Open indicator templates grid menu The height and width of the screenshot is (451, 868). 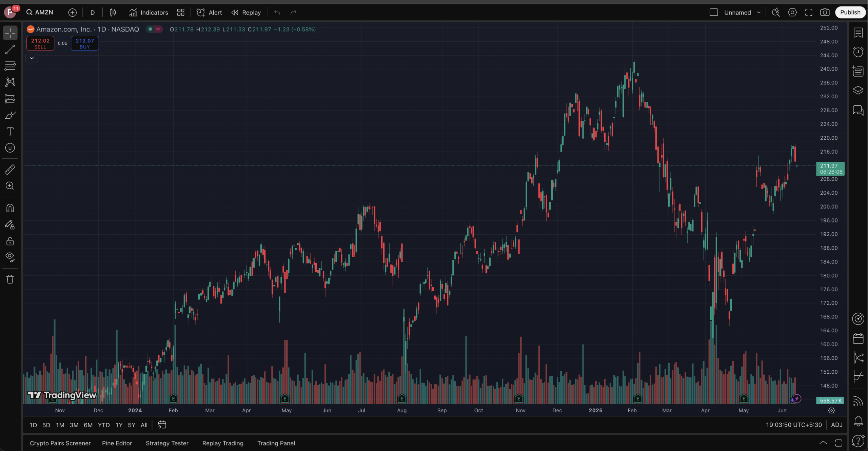(x=181, y=13)
